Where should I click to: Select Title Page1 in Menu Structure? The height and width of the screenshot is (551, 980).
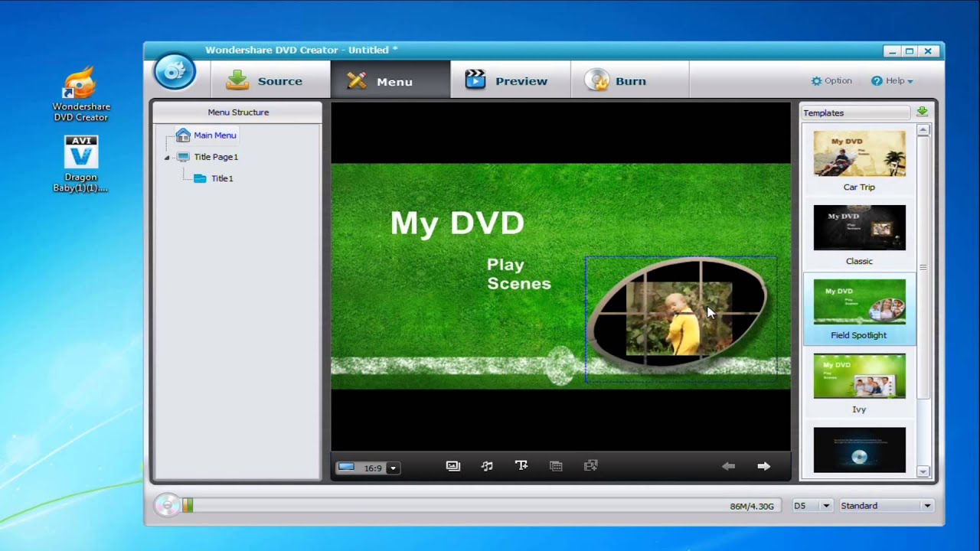pyautogui.click(x=216, y=157)
